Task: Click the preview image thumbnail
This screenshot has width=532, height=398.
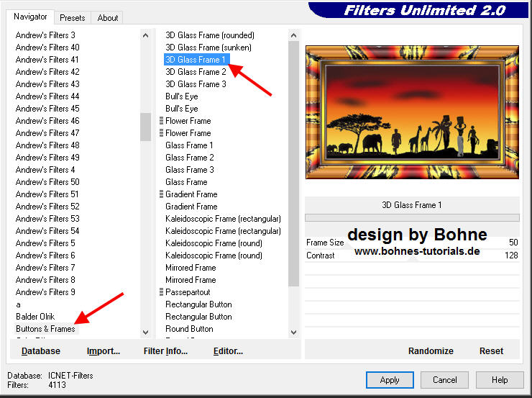Action: (x=412, y=112)
